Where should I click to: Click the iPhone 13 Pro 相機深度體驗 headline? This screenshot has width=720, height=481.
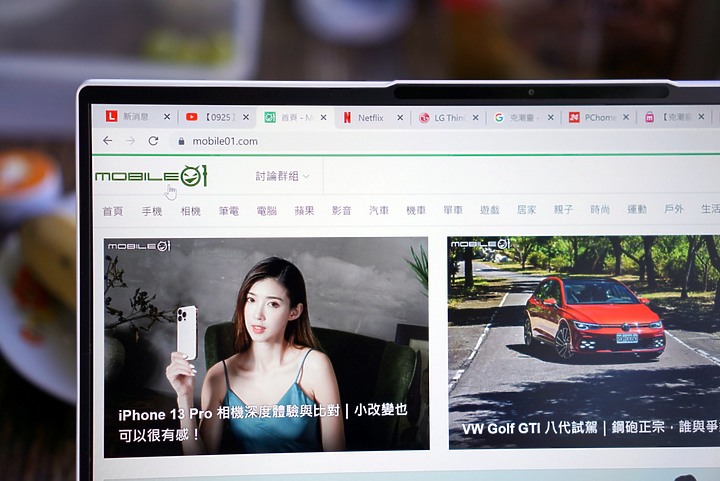pos(263,423)
